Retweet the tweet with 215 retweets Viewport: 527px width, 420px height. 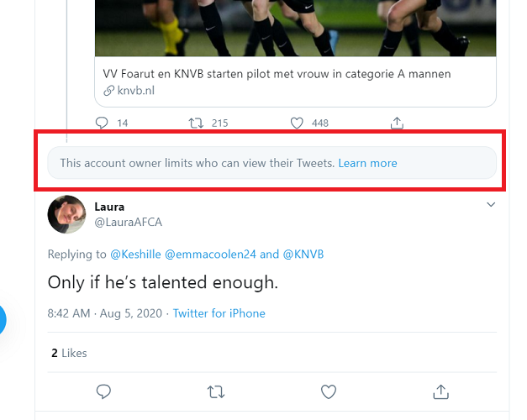point(197,123)
